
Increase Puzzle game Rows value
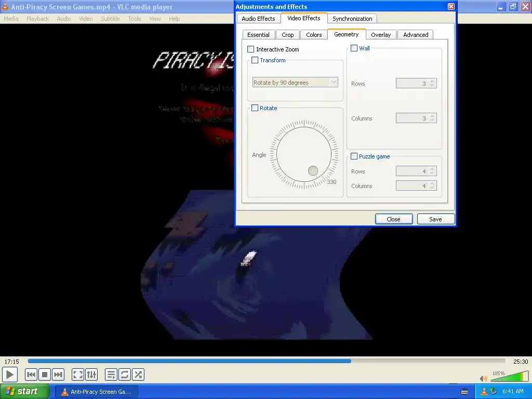(x=432, y=169)
